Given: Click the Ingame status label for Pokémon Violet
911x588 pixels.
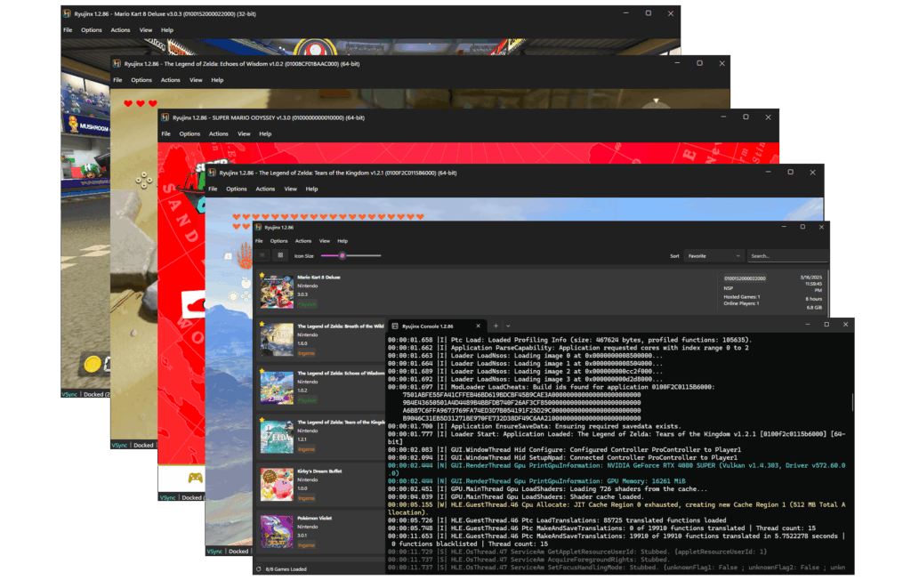Looking at the screenshot, I should click(x=306, y=545).
